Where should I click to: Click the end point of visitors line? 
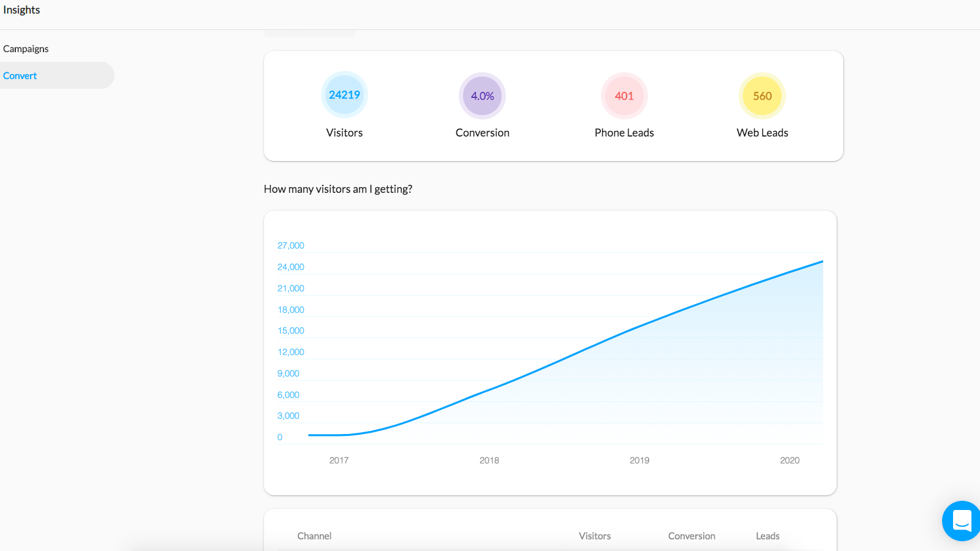[x=823, y=261]
